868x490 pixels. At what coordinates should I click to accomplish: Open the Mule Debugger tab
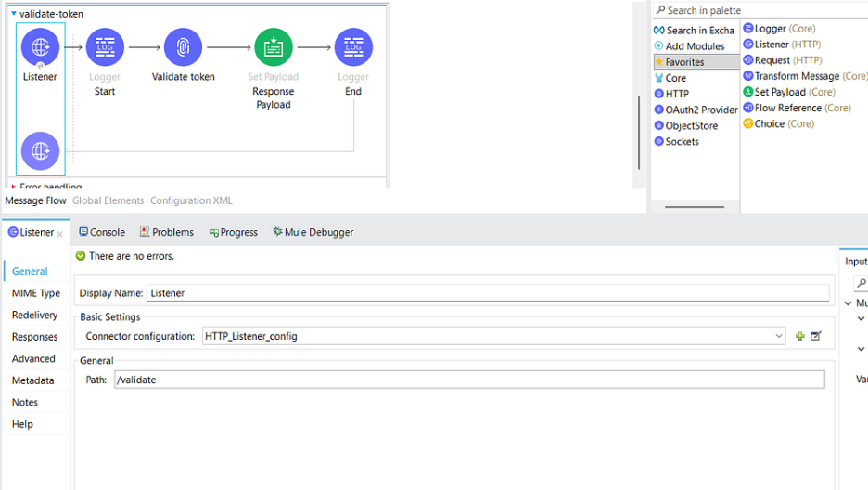pos(313,233)
